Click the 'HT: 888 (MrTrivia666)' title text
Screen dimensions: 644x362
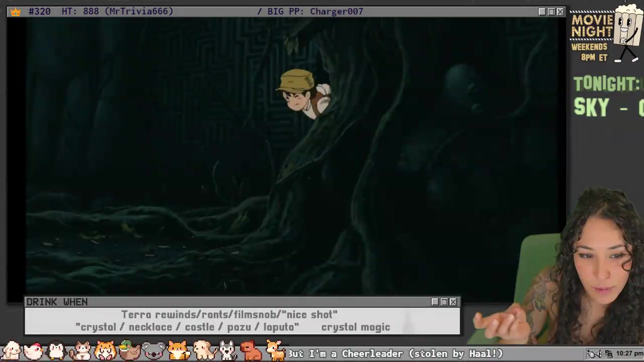point(117,11)
